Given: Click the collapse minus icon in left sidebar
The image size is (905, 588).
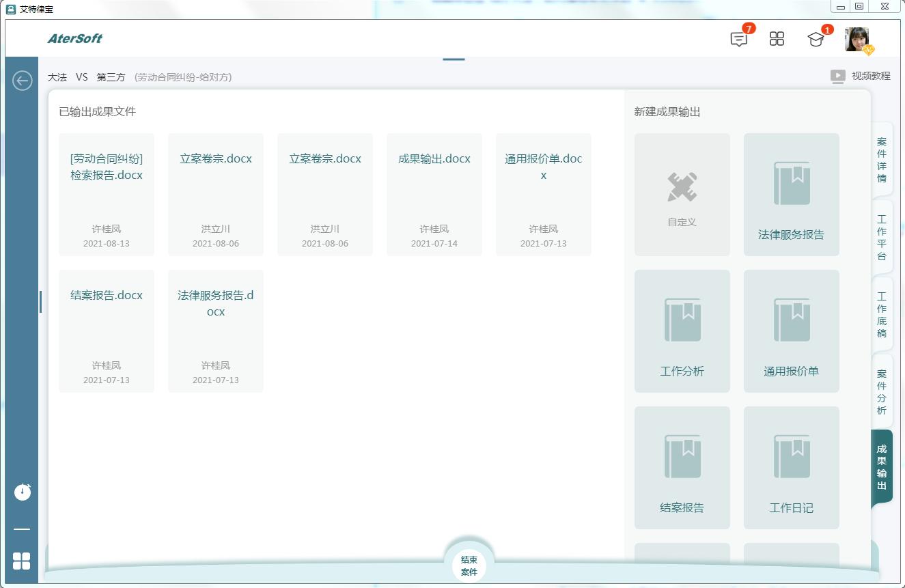Looking at the screenshot, I should click(21, 528).
